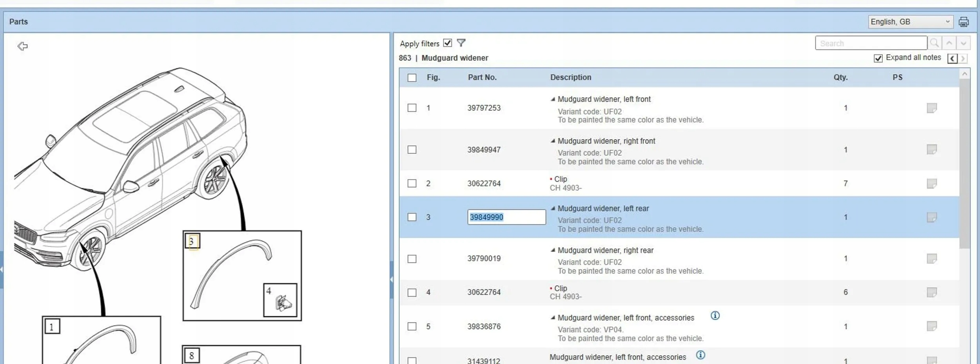This screenshot has width=980, height=364.
Task: Collapse notes for Mudguard widener, right front
Action: click(553, 141)
